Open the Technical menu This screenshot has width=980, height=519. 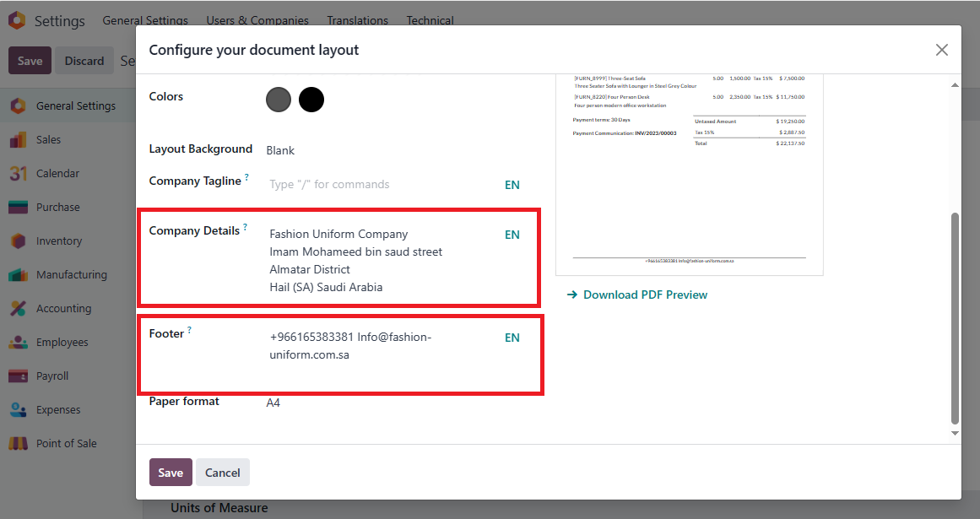430,20
